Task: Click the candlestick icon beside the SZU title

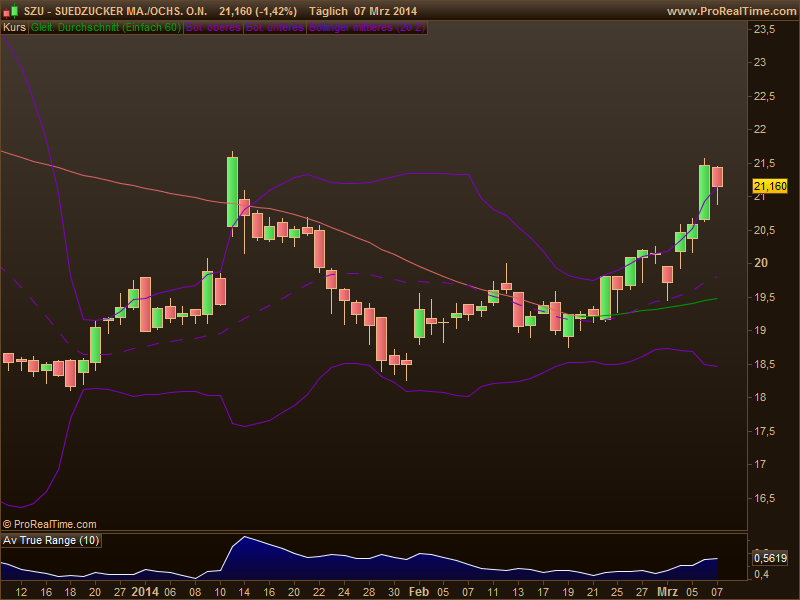Action: [11, 10]
